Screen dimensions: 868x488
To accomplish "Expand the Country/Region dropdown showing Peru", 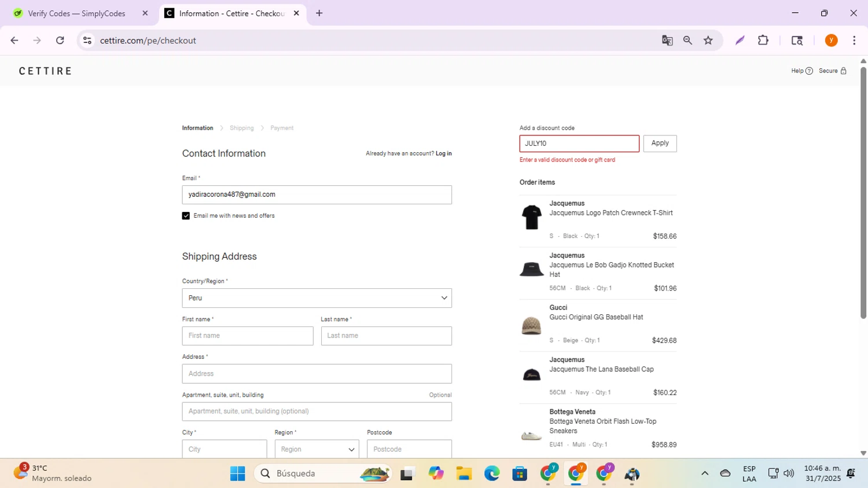I will tap(317, 298).
